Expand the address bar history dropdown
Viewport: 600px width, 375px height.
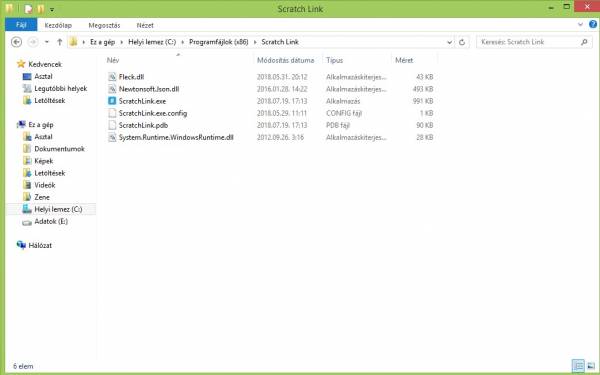click(x=450, y=42)
